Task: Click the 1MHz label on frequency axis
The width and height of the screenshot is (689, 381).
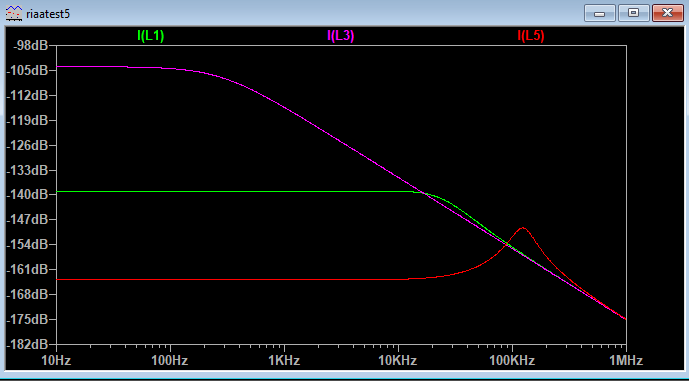Action: [626, 361]
